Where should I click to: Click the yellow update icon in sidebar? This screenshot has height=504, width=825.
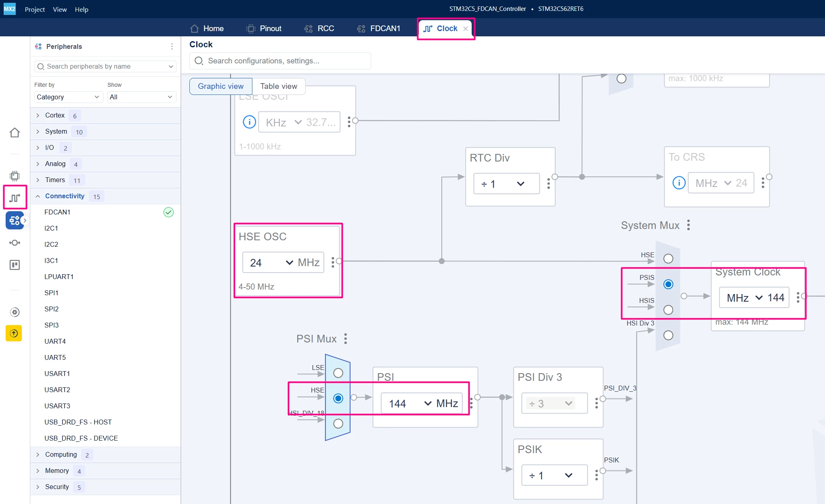(x=14, y=333)
